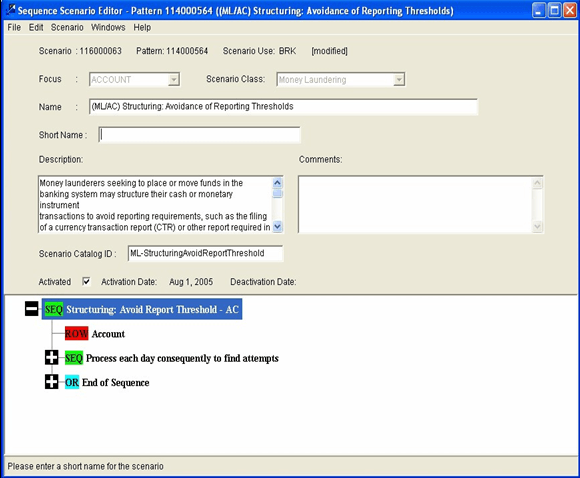
Task: Maximize the Sequence Scenario Editor window
Action: click(x=554, y=10)
